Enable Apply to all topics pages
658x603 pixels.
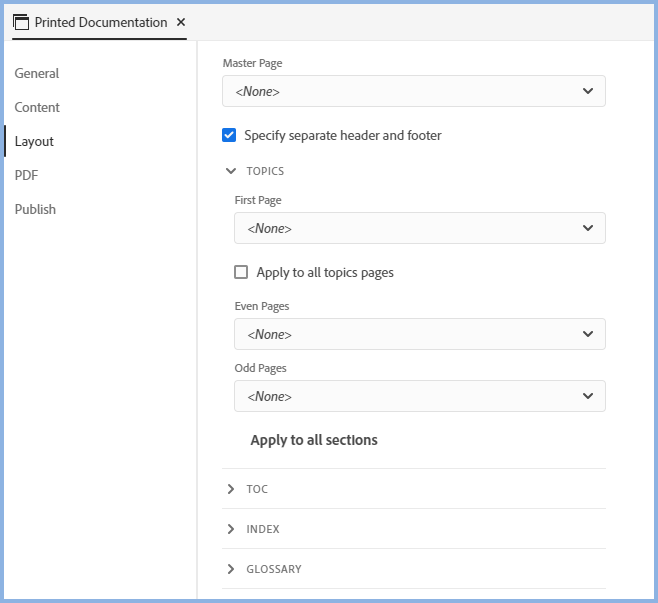241,272
